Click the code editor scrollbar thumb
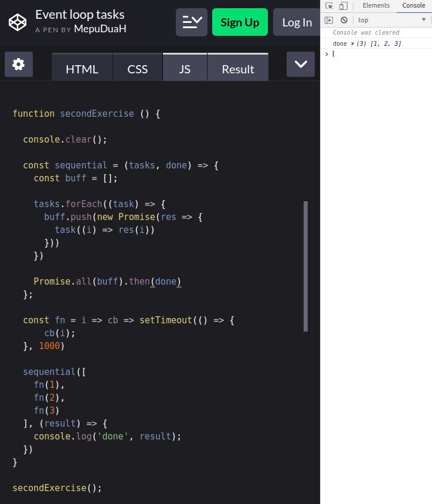Image resolution: width=432 pixels, height=504 pixels. coord(305,266)
